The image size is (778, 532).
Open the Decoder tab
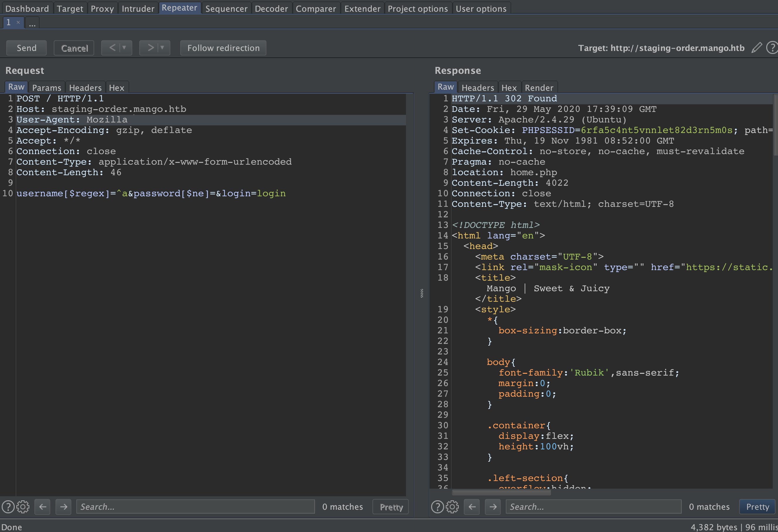click(271, 8)
